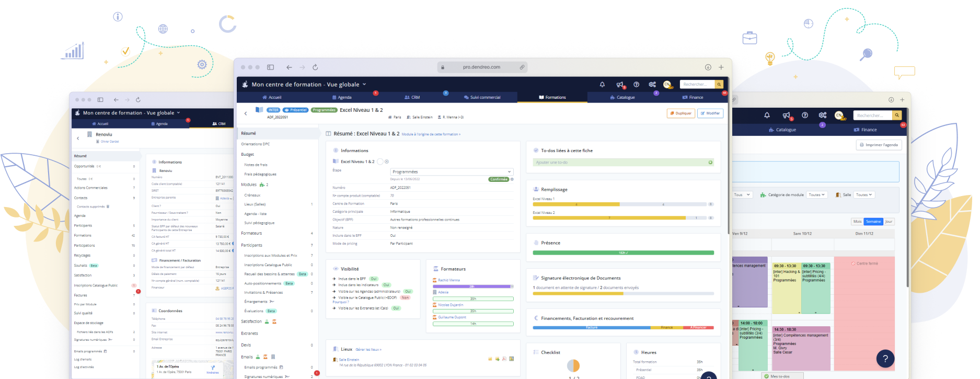The image size is (980, 379).
Task: Open Accueil tab in center window
Action: click(272, 97)
